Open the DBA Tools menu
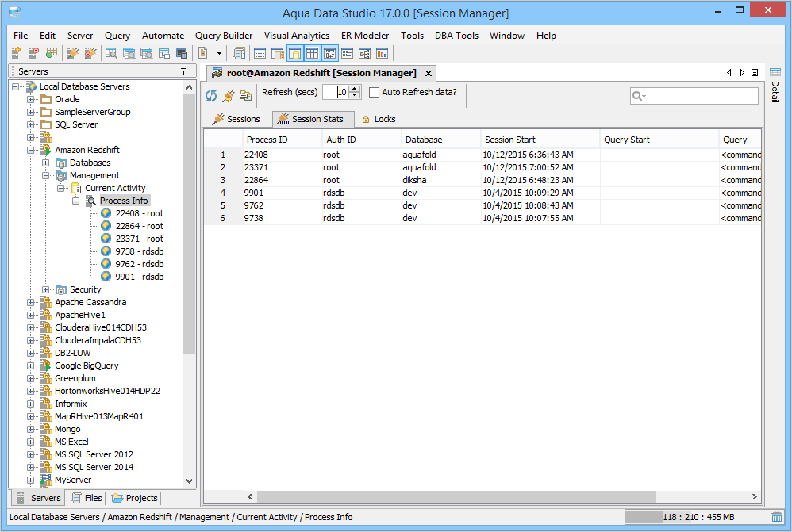This screenshot has height=532, width=792. [456, 36]
